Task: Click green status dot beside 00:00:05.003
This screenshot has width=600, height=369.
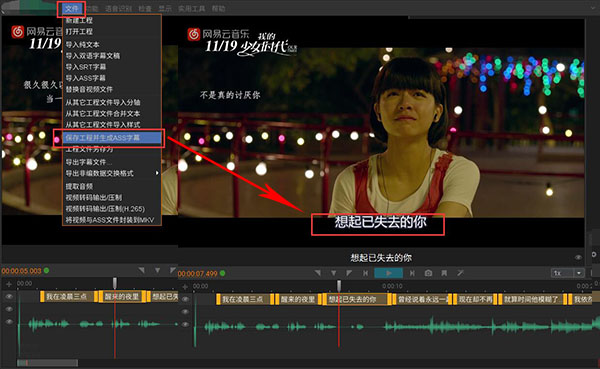Action: (47, 271)
